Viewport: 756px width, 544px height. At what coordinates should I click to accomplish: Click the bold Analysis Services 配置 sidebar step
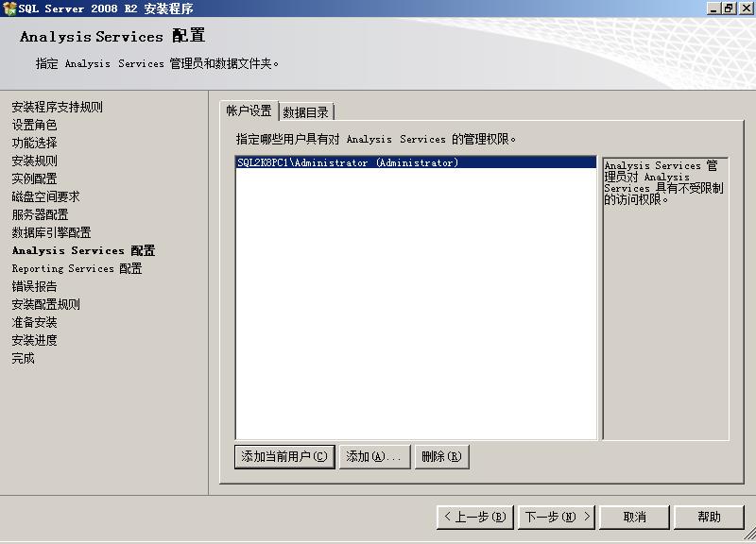pyautogui.click(x=83, y=250)
